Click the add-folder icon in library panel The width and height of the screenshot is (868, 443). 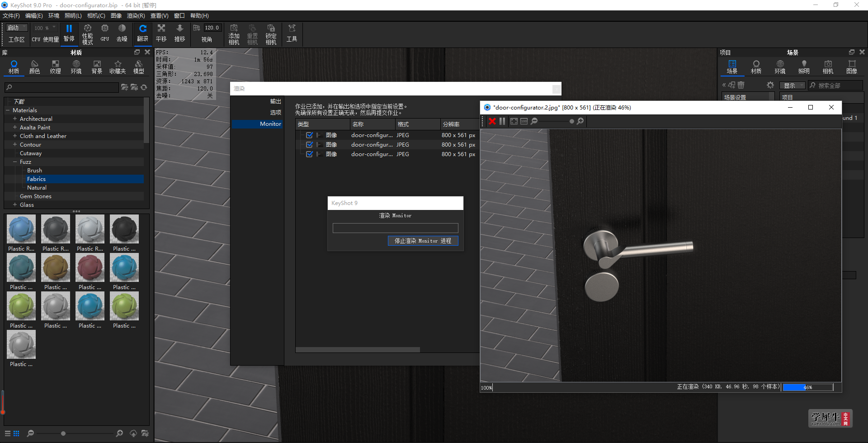click(124, 87)
